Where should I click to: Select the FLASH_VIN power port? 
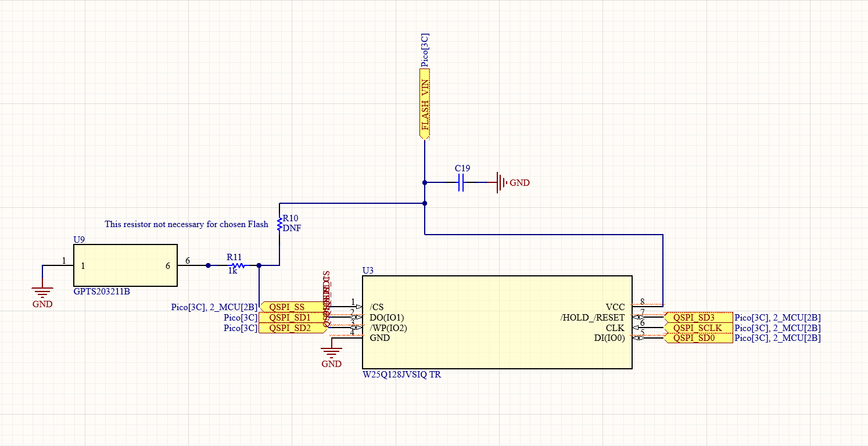(425, 104)
